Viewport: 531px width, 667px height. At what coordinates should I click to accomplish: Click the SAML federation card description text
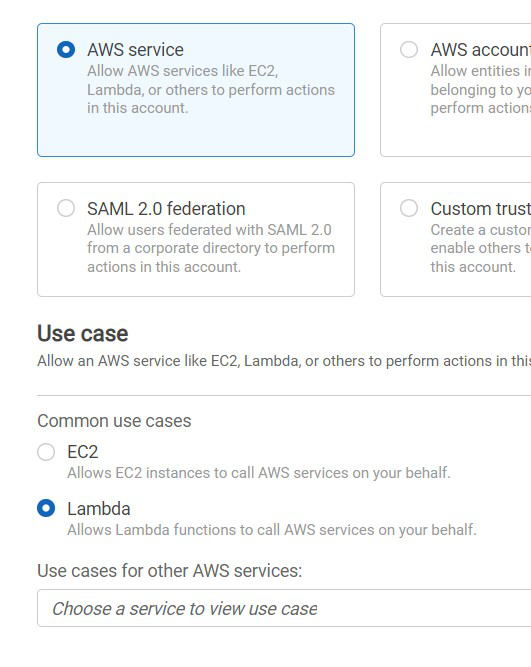point(211,248)
